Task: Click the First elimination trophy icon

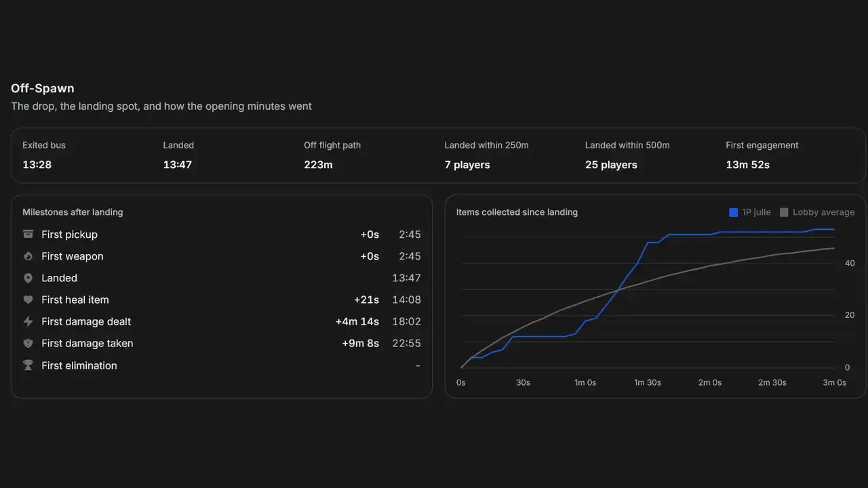Action: (28, 365)
